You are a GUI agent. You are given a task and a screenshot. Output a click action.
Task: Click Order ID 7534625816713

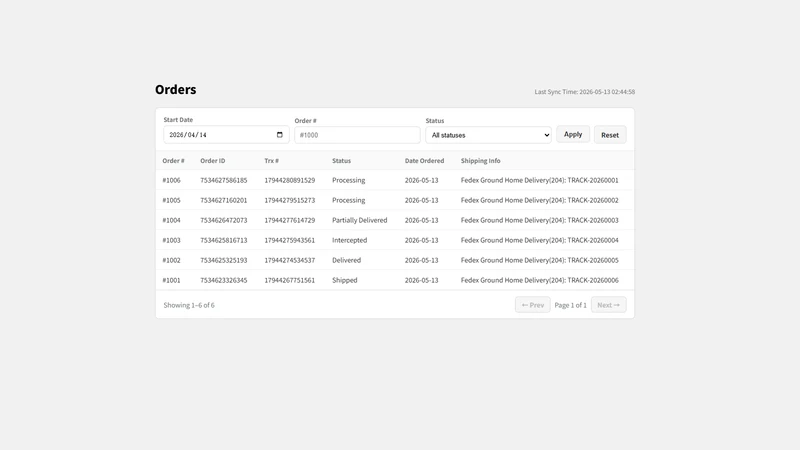223,240
